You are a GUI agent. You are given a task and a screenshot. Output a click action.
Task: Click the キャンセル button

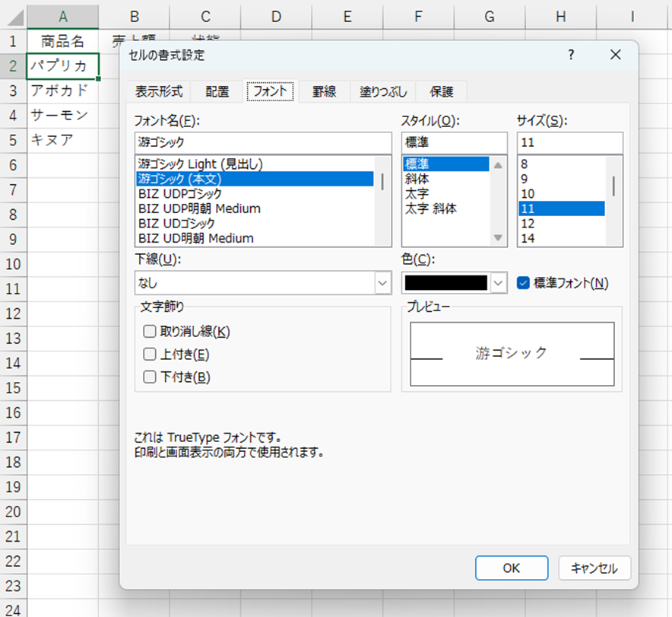pyautogui.click(x=594, y=568)
